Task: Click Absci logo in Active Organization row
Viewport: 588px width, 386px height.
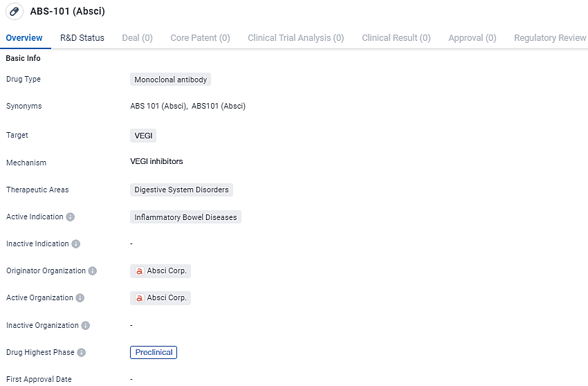Action: (139, 298)
